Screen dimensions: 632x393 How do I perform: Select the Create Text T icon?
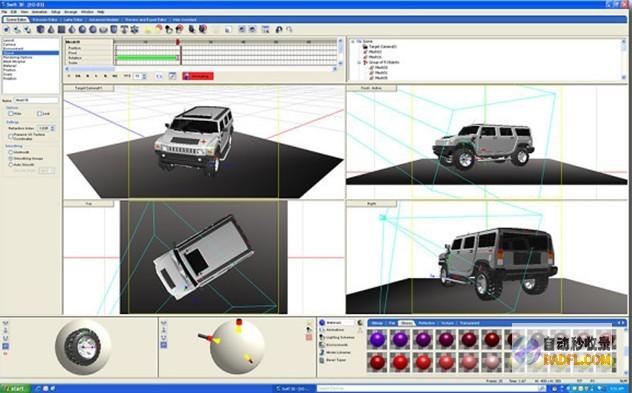point(124,29)
